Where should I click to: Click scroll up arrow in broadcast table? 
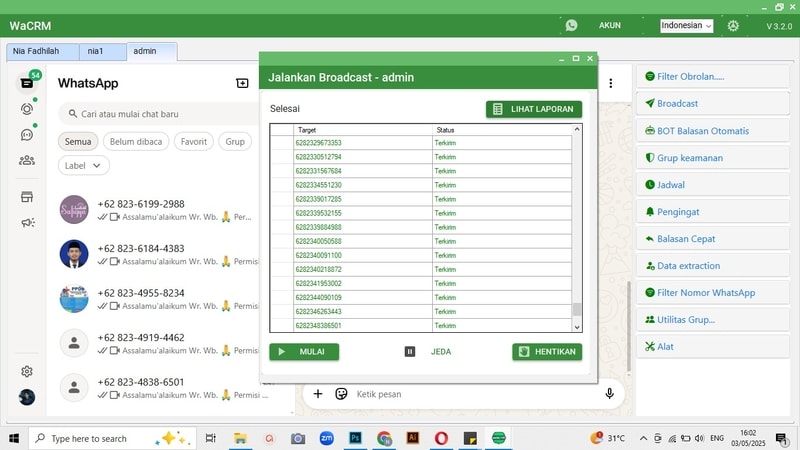[577, 129]
